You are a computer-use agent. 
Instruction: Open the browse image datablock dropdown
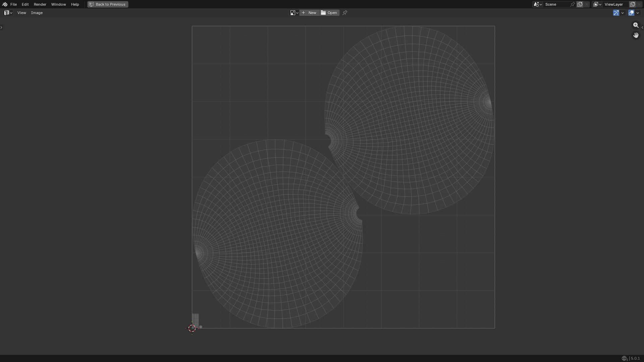click(294, 13)
